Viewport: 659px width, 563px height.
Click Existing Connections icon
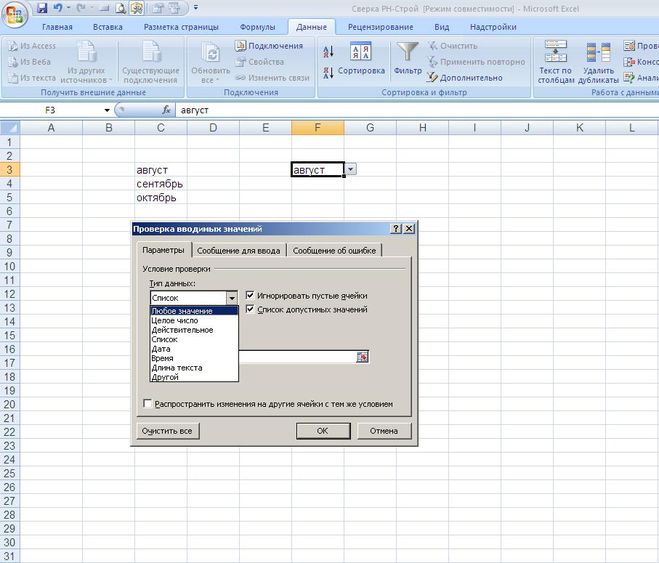pos(150,62)
